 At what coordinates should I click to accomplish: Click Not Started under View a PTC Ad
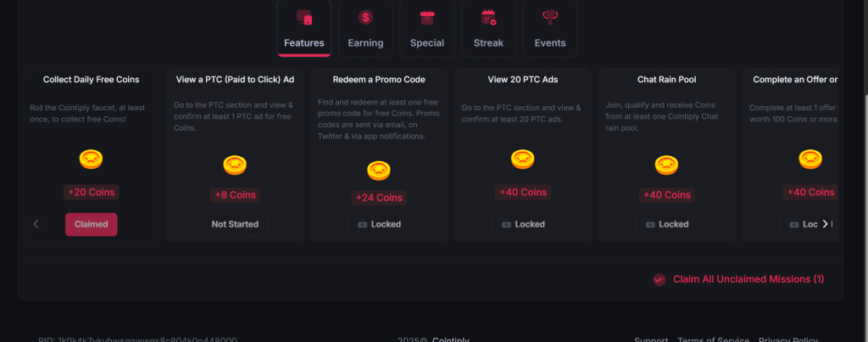pos(235,224)
